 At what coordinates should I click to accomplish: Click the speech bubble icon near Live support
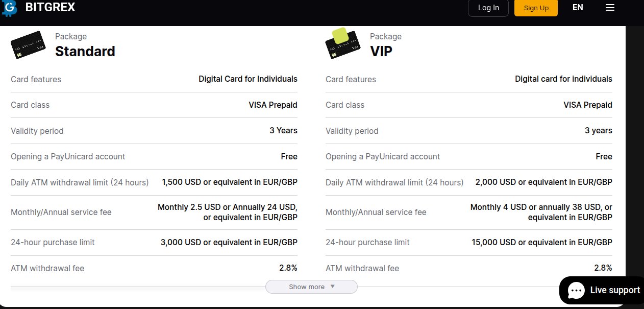point(576,290)
